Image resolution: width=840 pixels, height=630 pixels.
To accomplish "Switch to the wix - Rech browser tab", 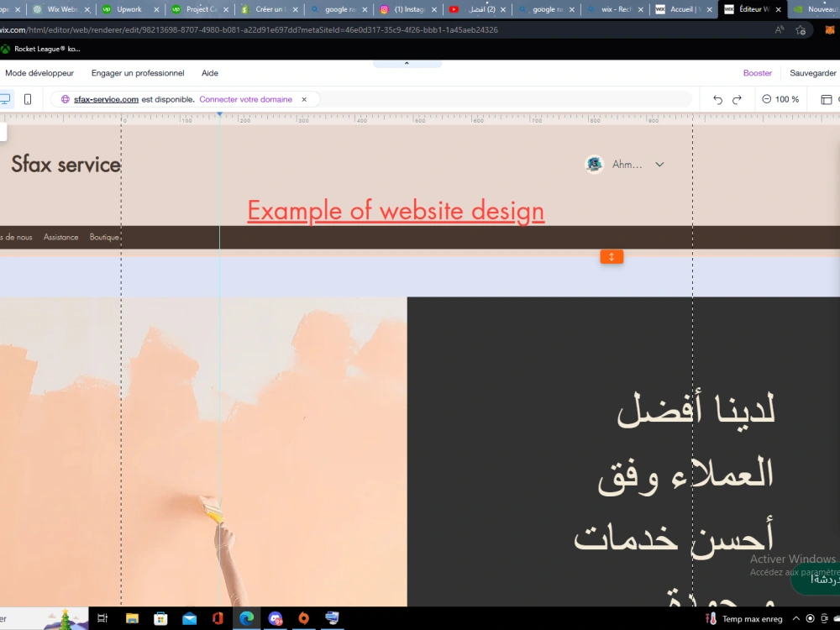I will (x=616, y=9).
